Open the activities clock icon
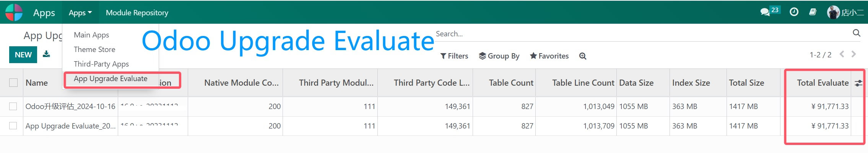This screenshot has height=153, width=868. click(794, 12)
